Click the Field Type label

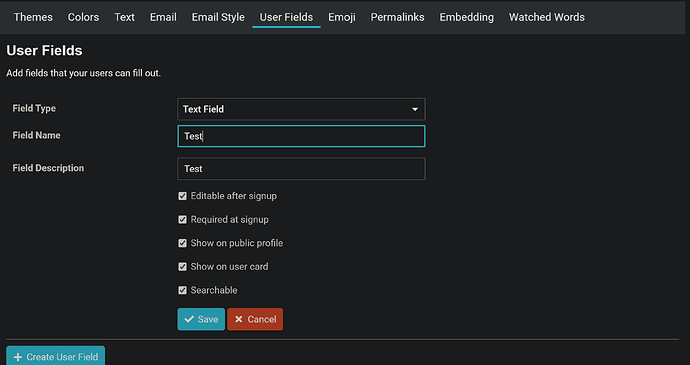click(34, 108)
